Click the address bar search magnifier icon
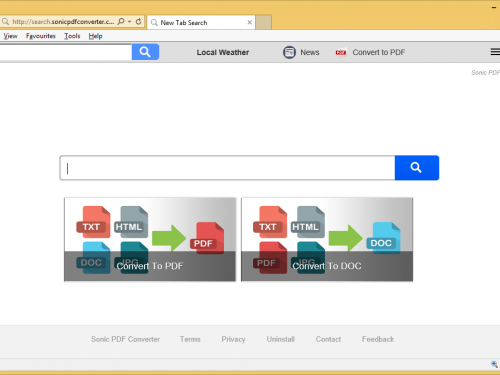 pyautogui.click(x=121, y=22)
